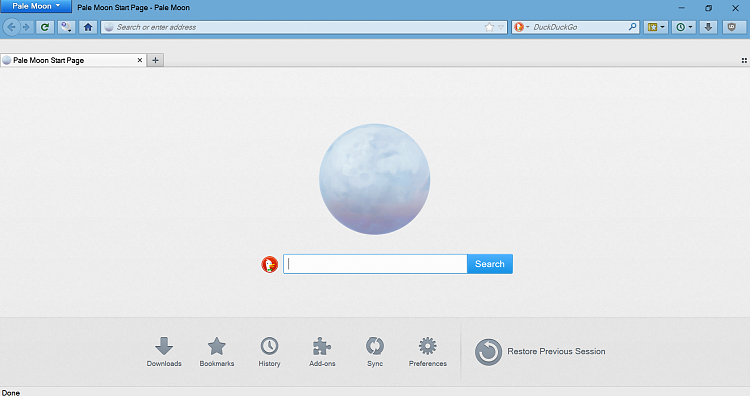Bookmark this page with the star icon
This screenshot has height=396, width=750.
[489, 27]
